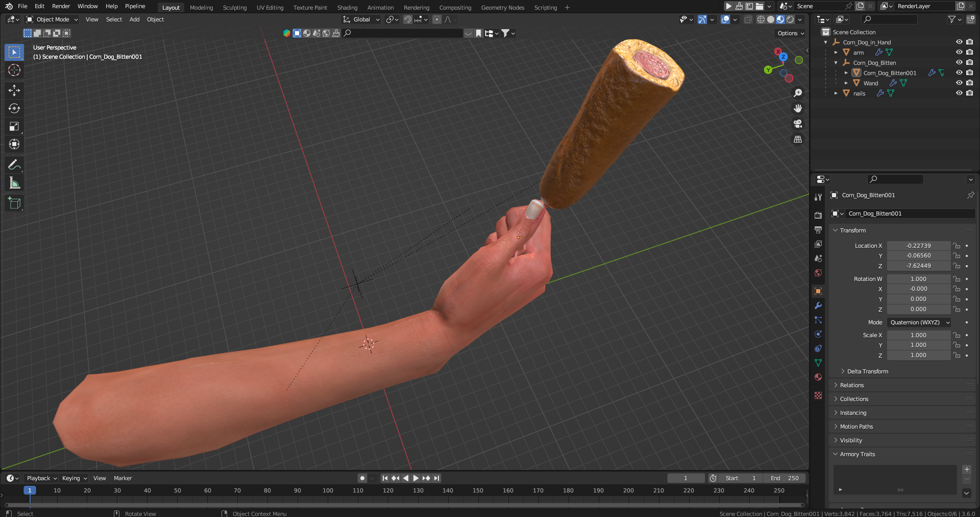Screen dimensions: 980x517
Task: Open the Tool properties tab
Action: tap(818, 197)
